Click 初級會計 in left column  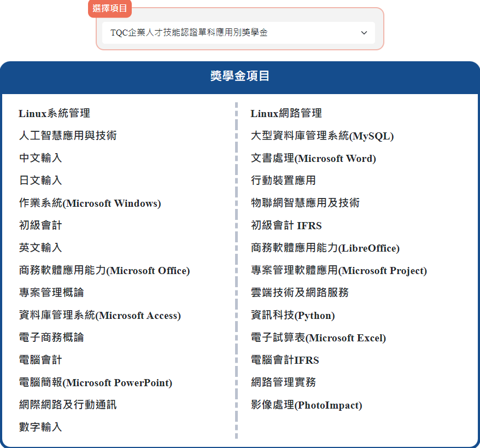pos(40,225)
